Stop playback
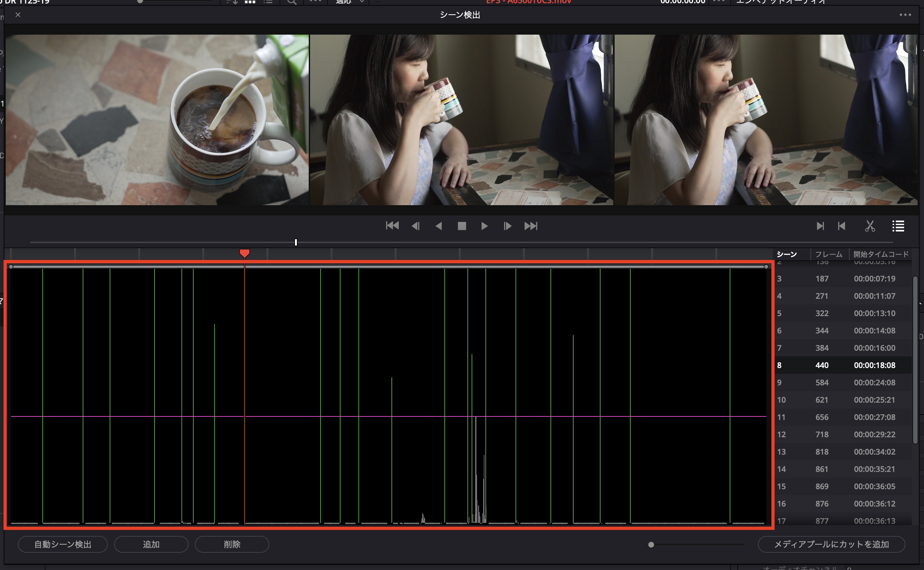This screenshot has height=570, width=924. pyautogui.click(x=462, y=226)
